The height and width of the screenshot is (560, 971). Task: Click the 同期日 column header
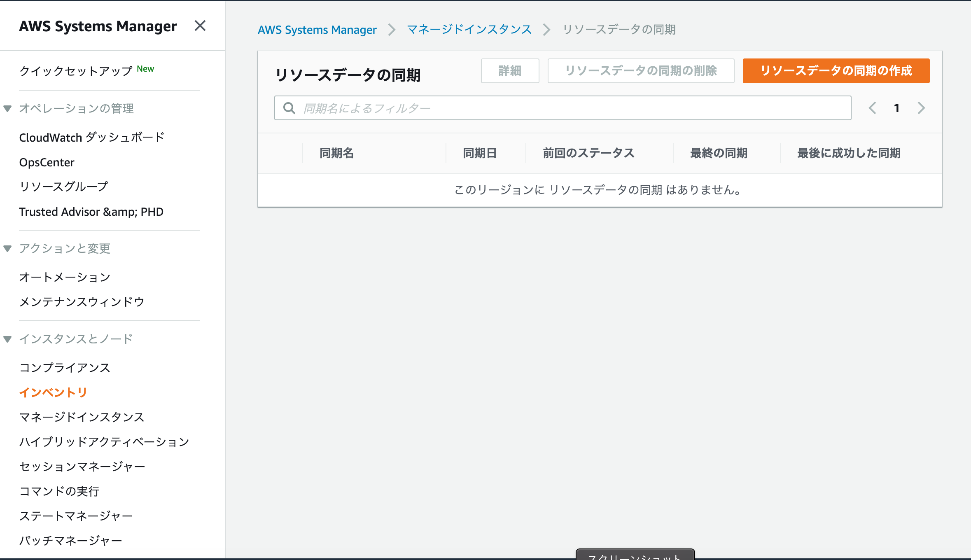pyautogui.click(x=480, y=153)
